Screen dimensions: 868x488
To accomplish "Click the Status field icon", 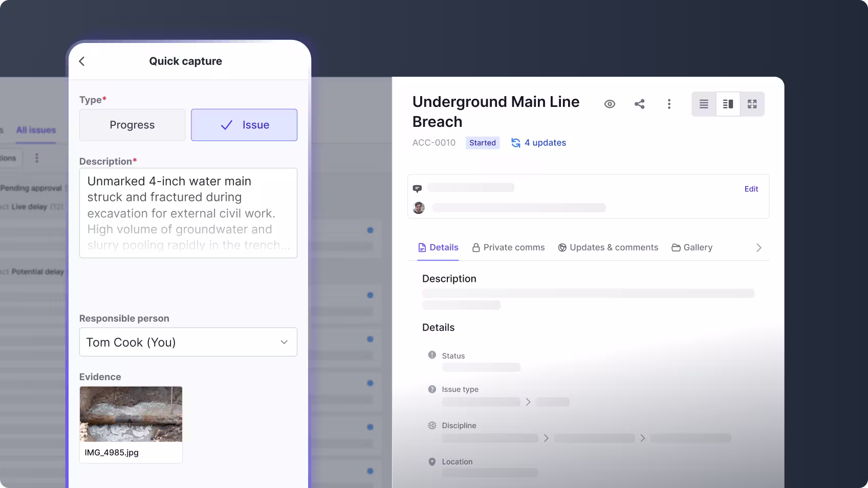I will tap(432, 355).
